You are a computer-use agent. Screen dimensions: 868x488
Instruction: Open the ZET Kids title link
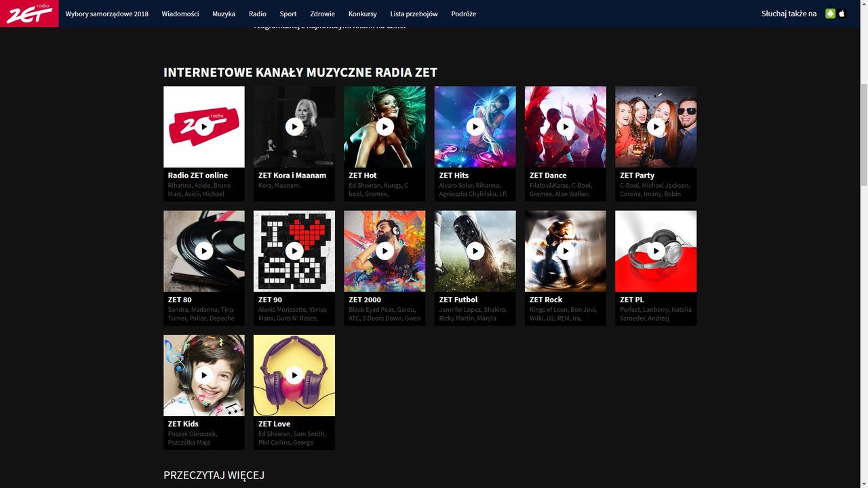click(x=183, y=424)
